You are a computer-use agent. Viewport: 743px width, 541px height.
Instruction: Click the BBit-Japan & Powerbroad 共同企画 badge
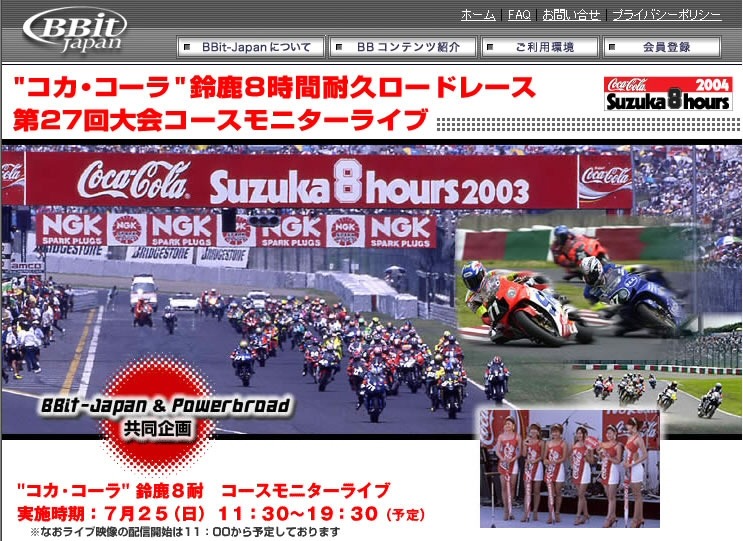164,415
